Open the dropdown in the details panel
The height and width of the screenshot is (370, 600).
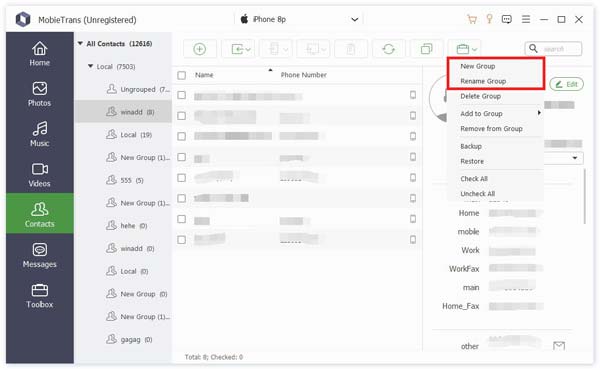[575, 158]
